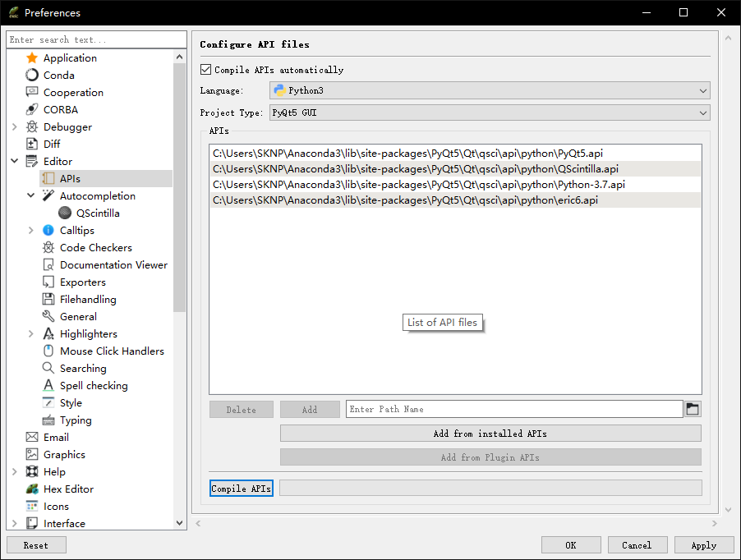This screenshot has height=560, width=741.
Task: Select the Conda preferences entry
Action: tap(58, 75)
